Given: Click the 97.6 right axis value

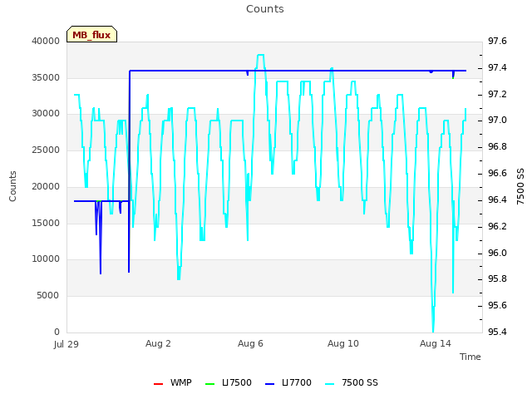Looking at the screenshot, I should pyautogui.click(x=497, y=41).
